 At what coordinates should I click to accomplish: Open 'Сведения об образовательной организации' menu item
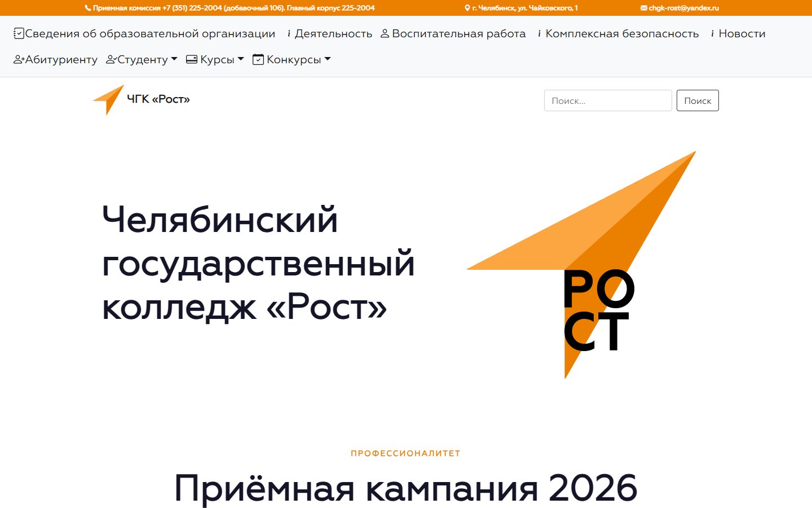click(x=144, y=33)
